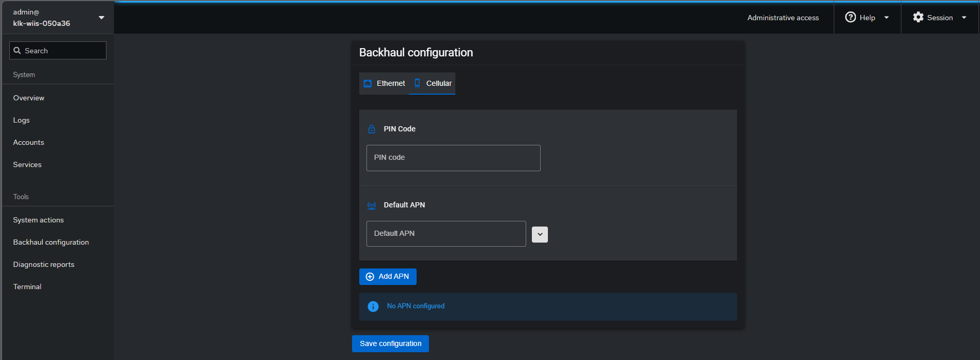
Task: Click the Default APN antenna icon
Action: (372, 205)
